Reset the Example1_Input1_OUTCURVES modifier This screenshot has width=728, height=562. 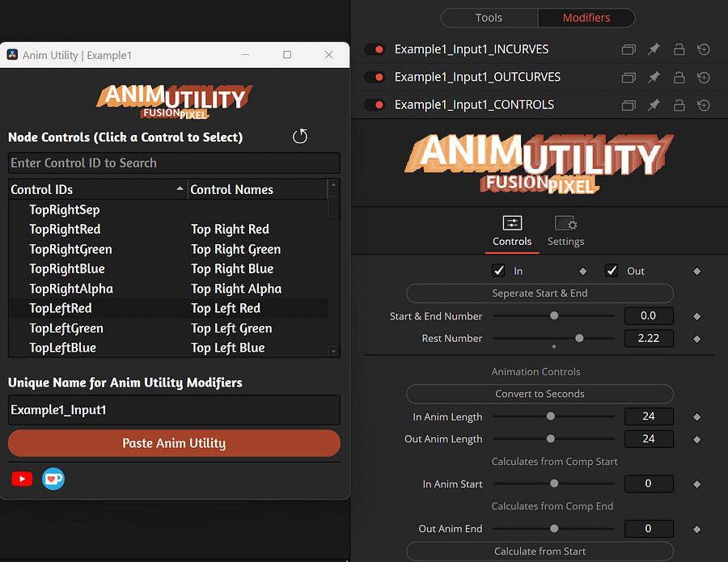click(704, 77)
